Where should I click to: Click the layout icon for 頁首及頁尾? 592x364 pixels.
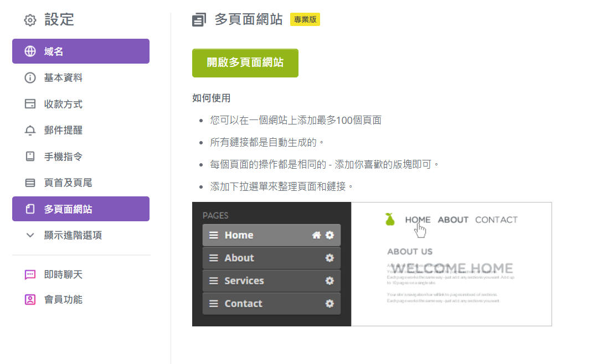click(x=30, y=183)
